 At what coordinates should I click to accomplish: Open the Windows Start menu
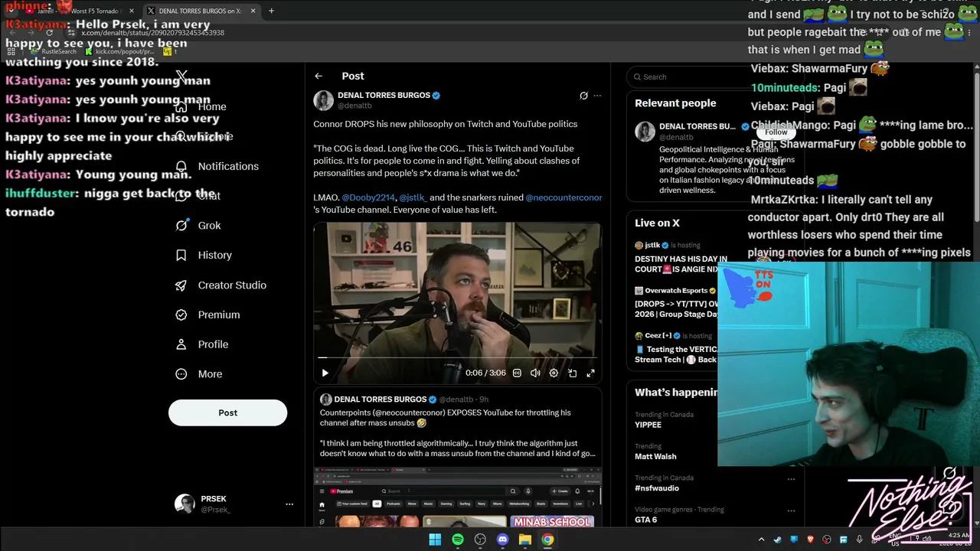435,540
